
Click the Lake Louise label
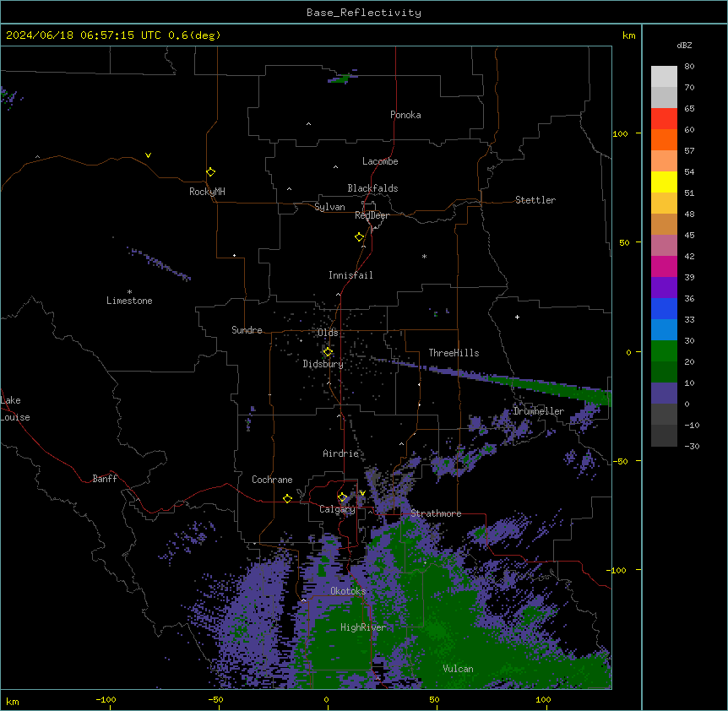pyautogui.click(x=15, y=409)
